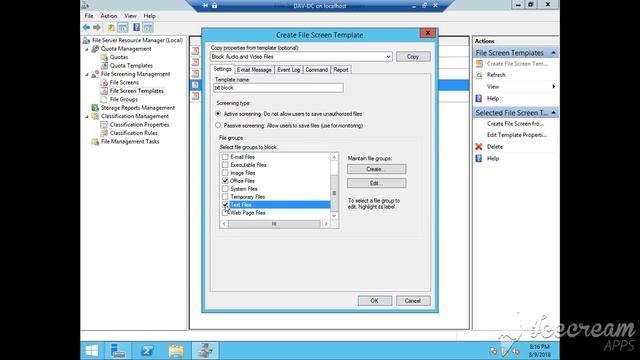Open the Action menu

click(x=109, y=16)
